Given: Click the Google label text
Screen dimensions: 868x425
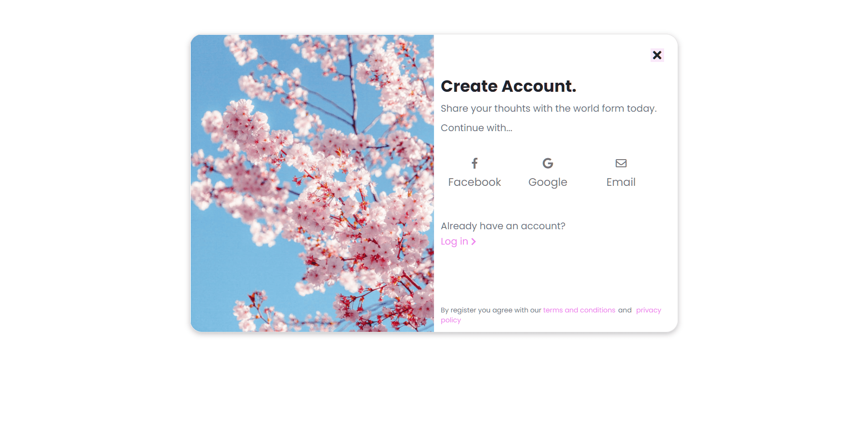Looking at the screenshot, I should pyautogui.click(x=547, y=182).
